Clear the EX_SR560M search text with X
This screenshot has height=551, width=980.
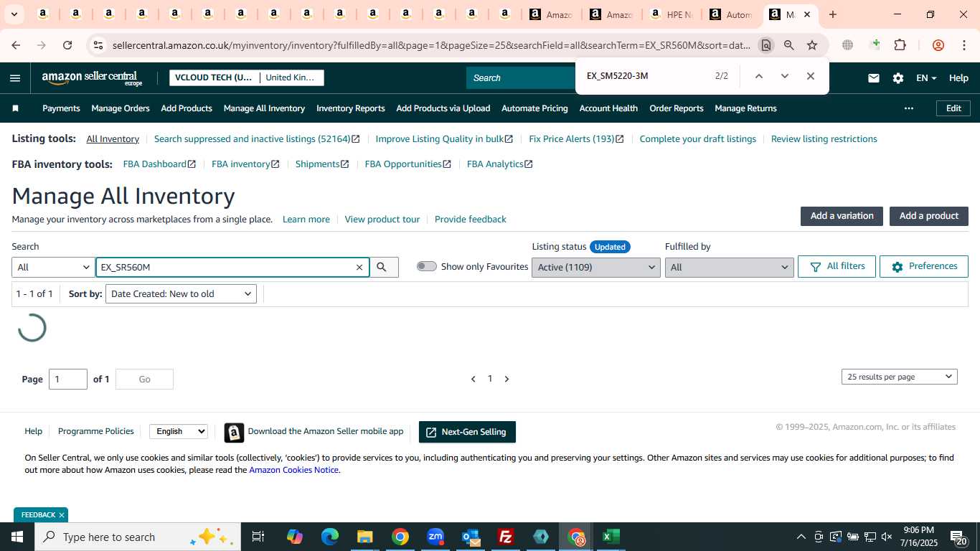(359, 267)
